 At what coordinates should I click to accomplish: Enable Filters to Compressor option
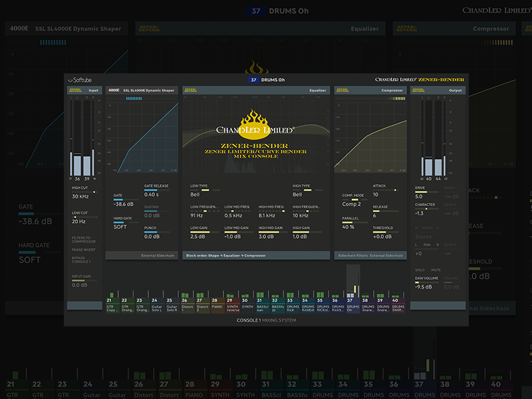click(84, 240)
